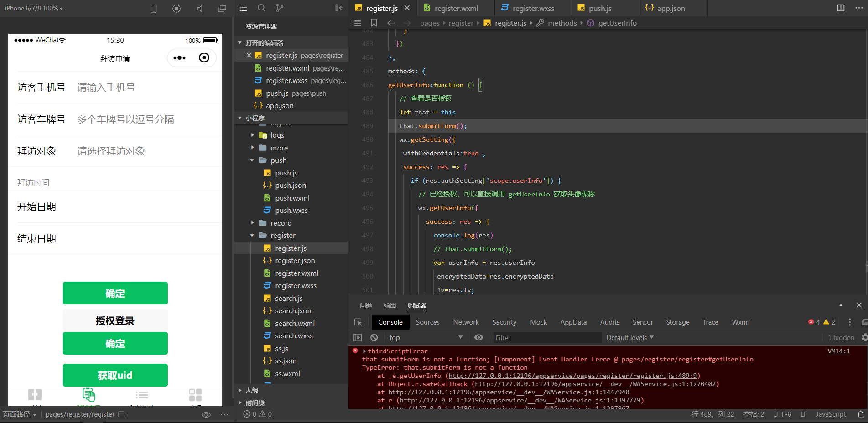
Task: Open the top context dropdown in console
Action: tap(425, 338)
